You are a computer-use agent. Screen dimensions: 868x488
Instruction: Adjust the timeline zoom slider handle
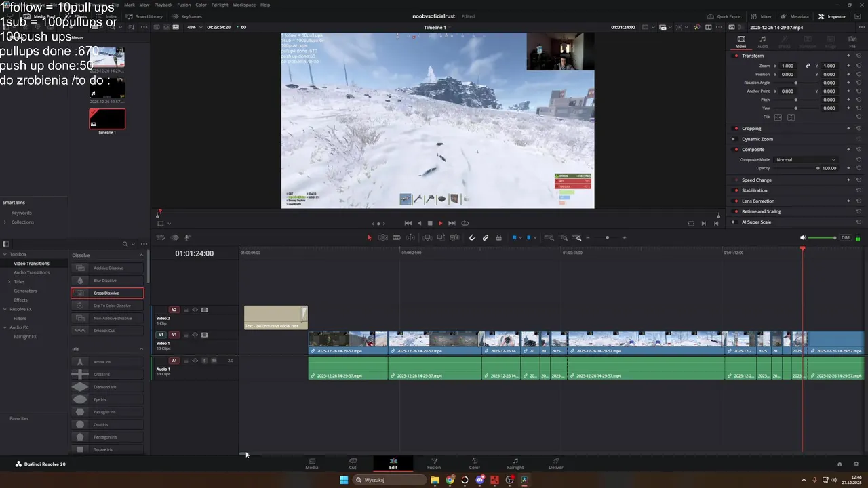(x=607, y=238)
